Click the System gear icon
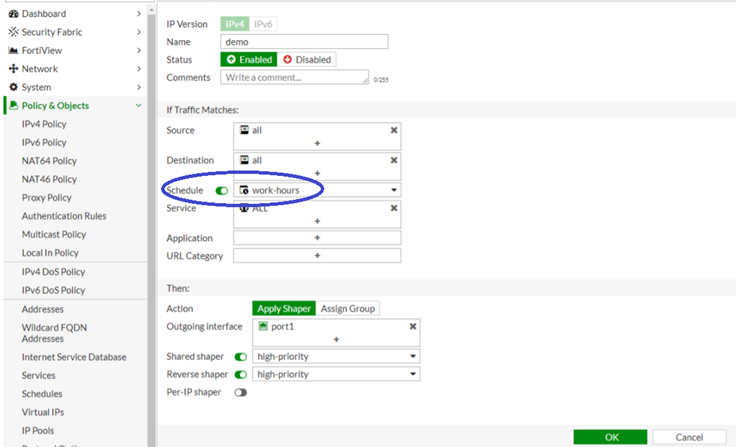 [13, 87]
